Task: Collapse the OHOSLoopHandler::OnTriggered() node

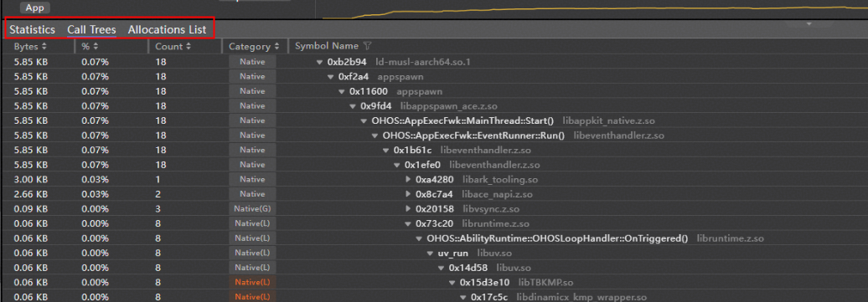Action: pos(419,239)
